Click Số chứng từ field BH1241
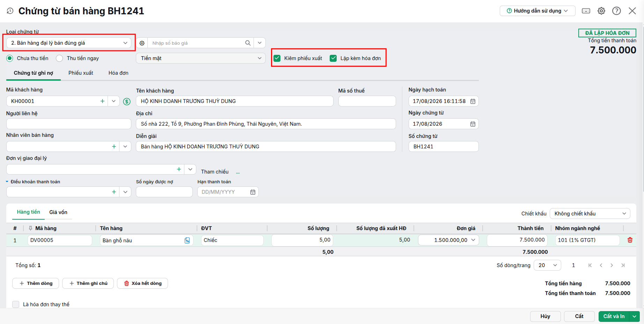This screenshot has height=324, width=644. (444, 147)
